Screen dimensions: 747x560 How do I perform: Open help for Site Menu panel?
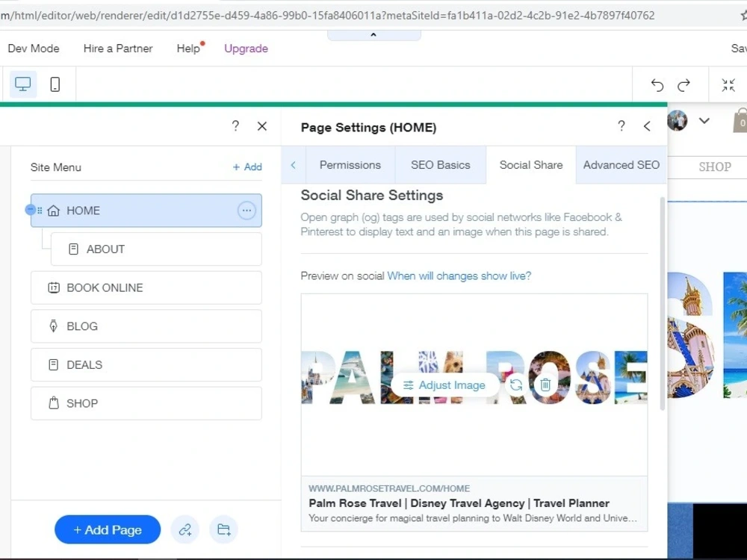pos(235,125)
